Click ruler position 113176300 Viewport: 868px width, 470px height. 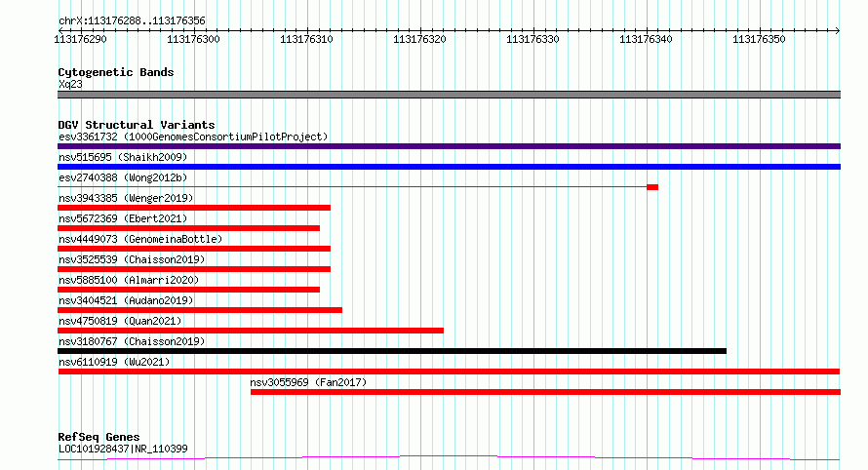click(193, 39)
